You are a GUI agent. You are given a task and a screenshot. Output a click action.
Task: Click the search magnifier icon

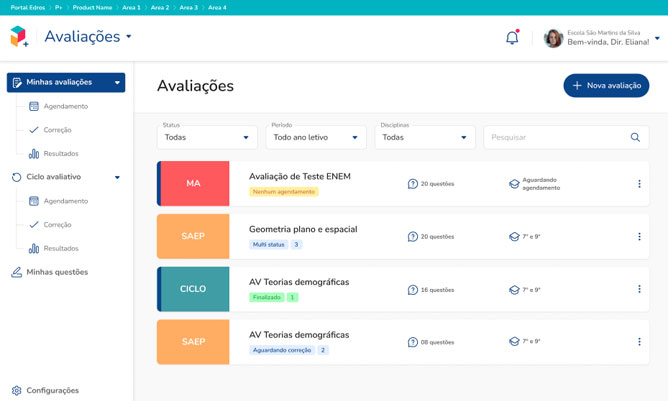pyautogui.click(x=635, y=137)
